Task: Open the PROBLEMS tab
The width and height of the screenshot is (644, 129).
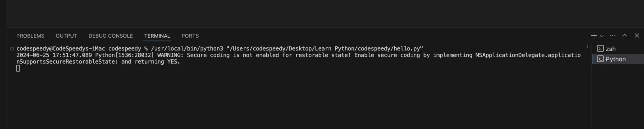Action: tap(30, 36)
